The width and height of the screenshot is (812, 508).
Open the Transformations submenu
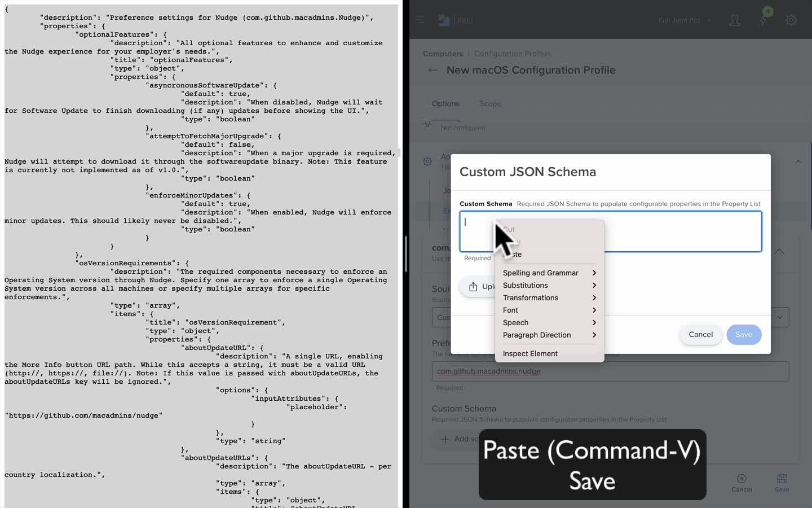(549, 297)
